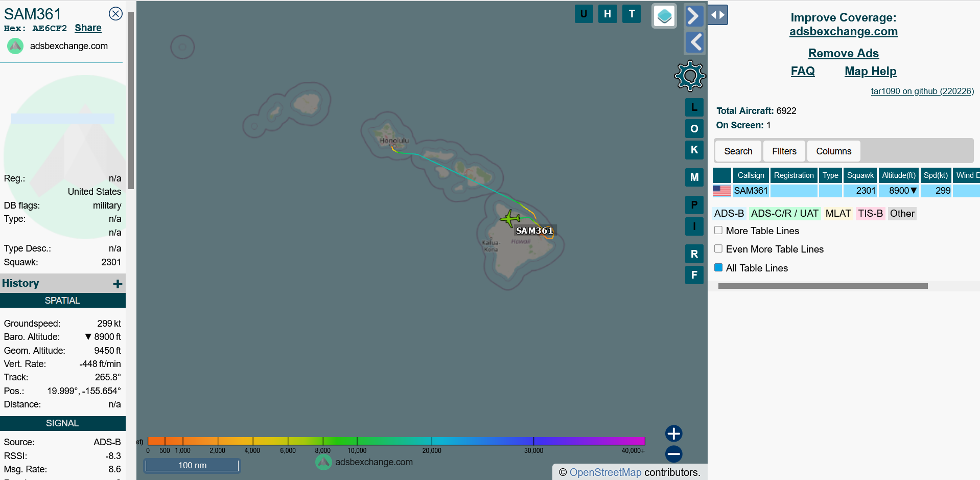Click the H map toggle button
The image size is (980, 480).
[608, 14]
